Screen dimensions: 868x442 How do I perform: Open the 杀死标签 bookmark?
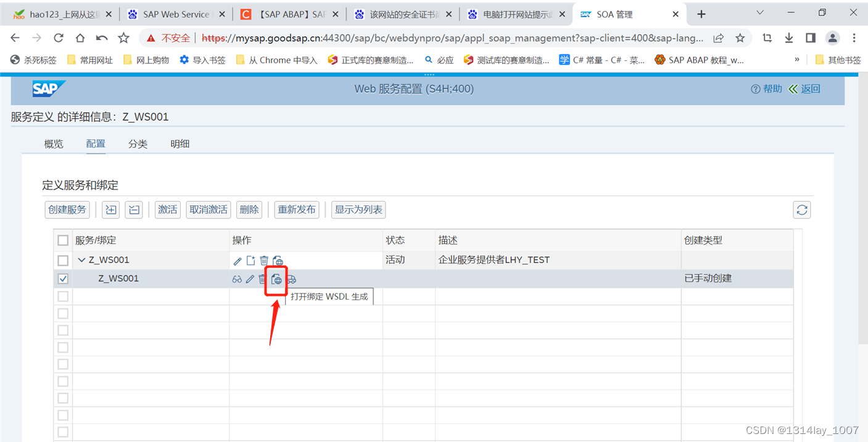coord(33,60)
